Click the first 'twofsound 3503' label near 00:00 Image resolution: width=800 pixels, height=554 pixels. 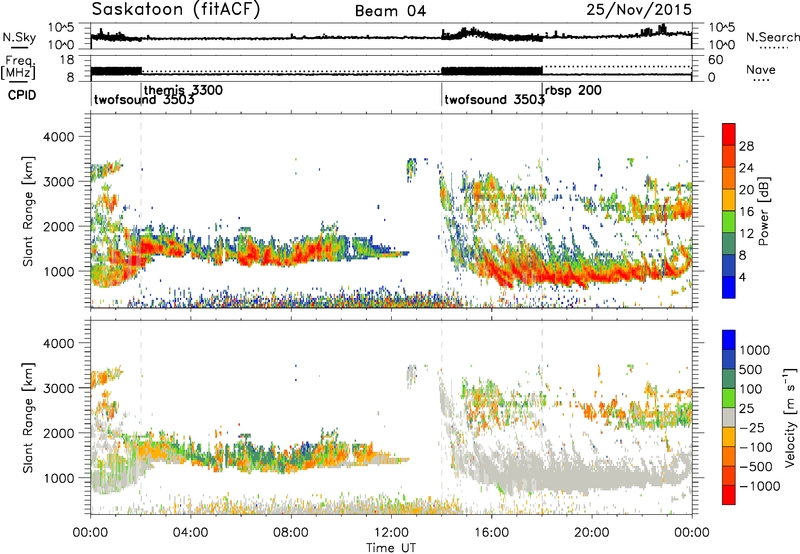click(x=144, y=99)
